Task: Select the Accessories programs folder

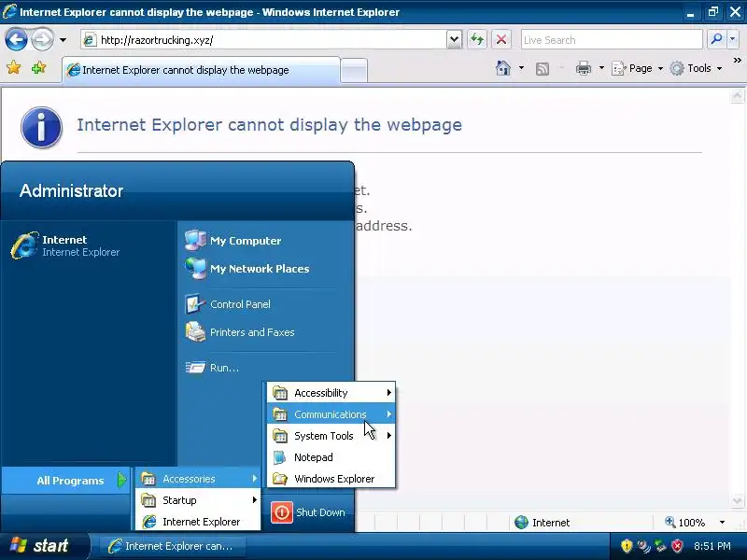Action: pos(198,479)
